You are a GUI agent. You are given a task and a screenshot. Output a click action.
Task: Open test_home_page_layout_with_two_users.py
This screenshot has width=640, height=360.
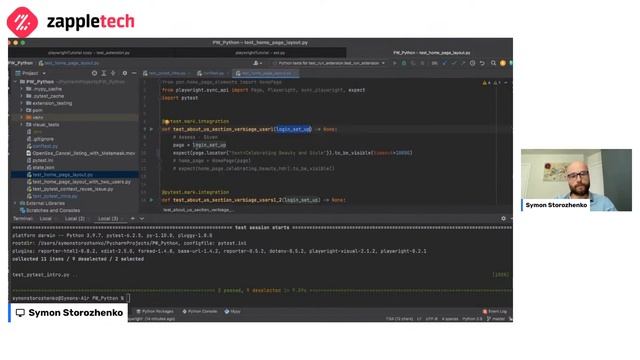coord(78,182)
